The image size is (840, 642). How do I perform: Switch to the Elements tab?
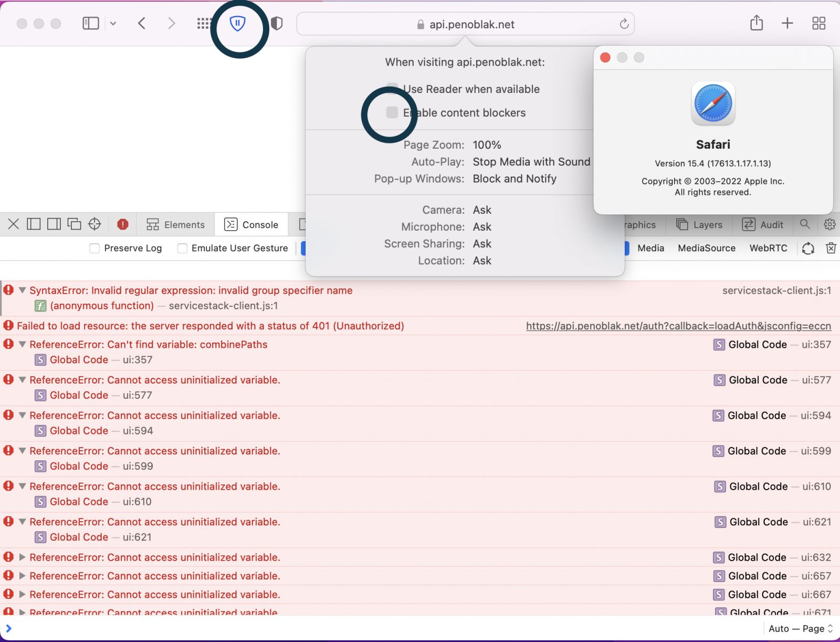tap(176, 224)
